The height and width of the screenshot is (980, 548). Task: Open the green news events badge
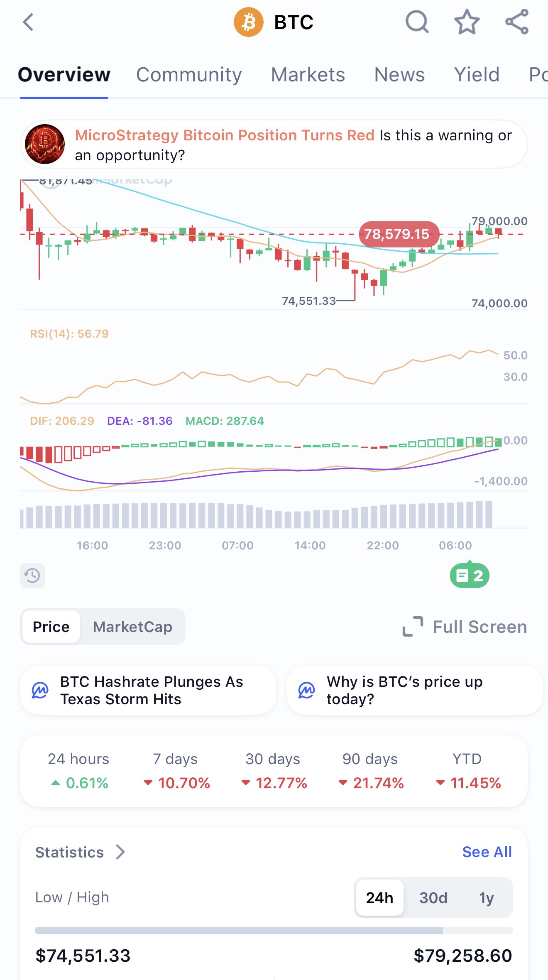coord(470,575)
